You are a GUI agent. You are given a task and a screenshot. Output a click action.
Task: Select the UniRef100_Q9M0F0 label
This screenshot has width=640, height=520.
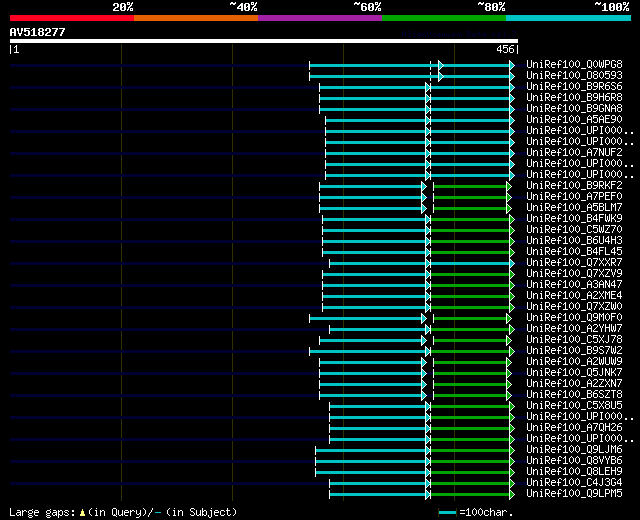point(574,318)
